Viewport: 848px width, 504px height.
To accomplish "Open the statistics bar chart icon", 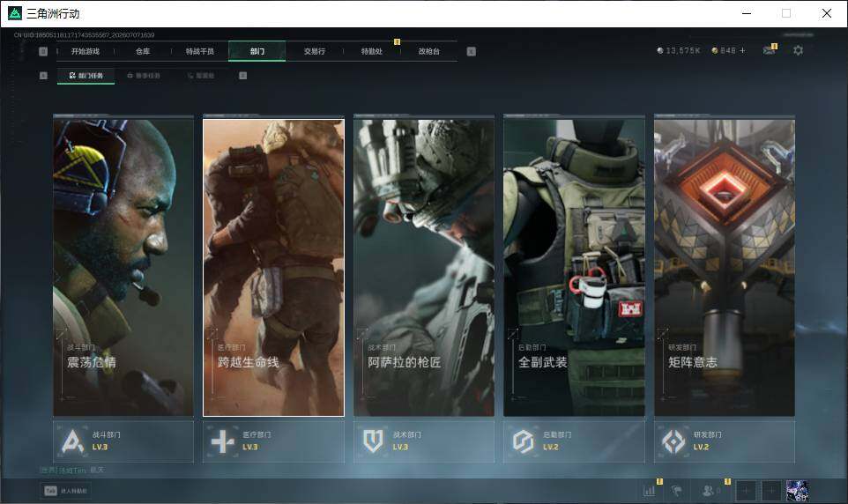I will [x=650, y=491].
